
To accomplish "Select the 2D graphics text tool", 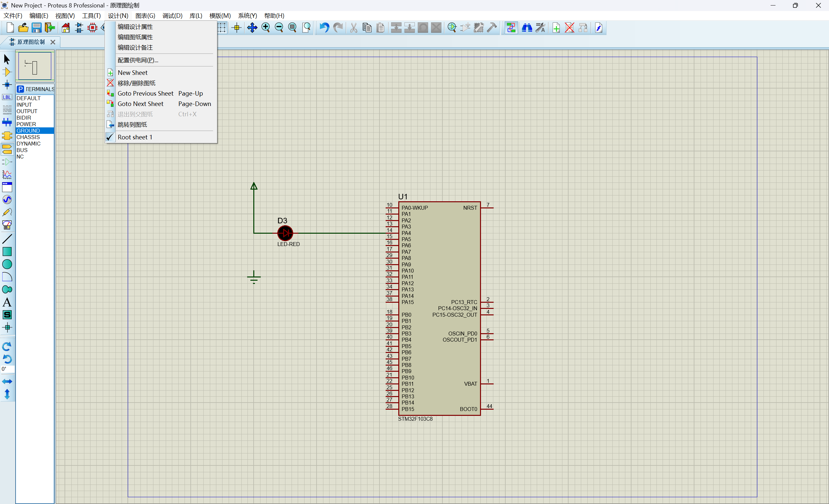I will tap(7, 302).
